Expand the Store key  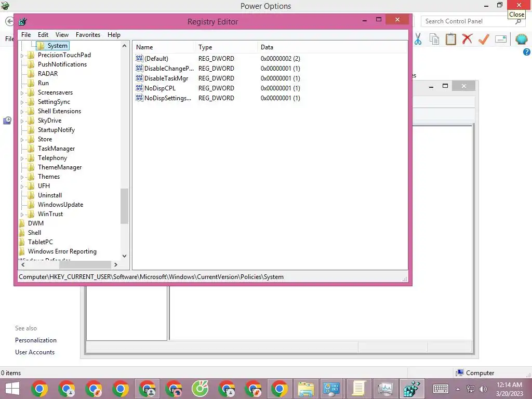click(x=22, y=139)
